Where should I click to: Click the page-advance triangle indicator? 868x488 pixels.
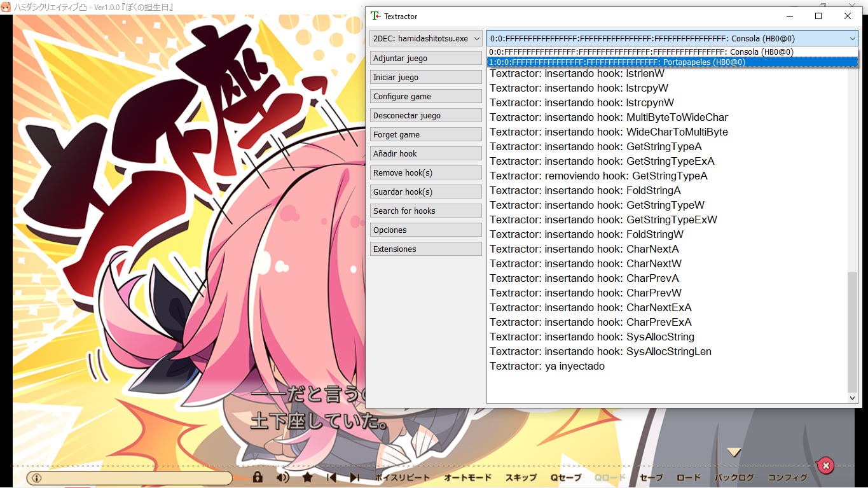[x=734, y=452]
